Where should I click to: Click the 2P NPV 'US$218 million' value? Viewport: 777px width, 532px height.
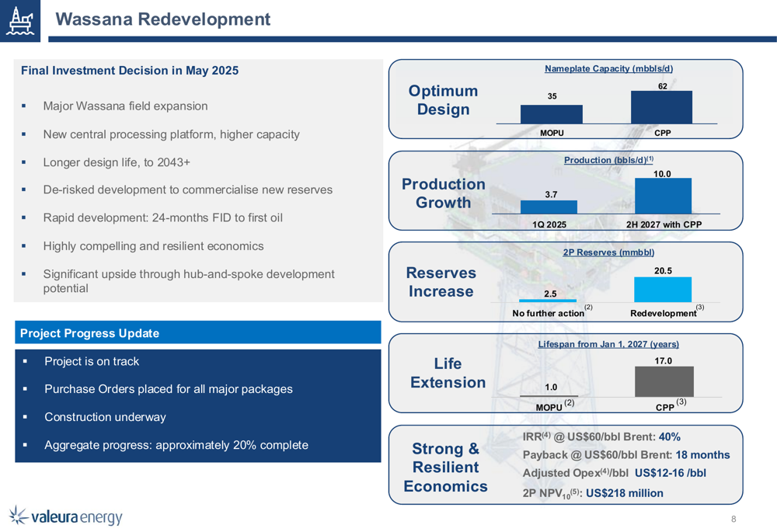coord(625,493)
